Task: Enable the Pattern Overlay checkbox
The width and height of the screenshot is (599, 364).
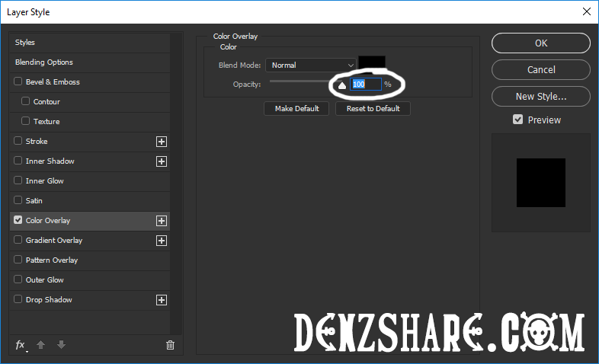Action: pos(18,260)
